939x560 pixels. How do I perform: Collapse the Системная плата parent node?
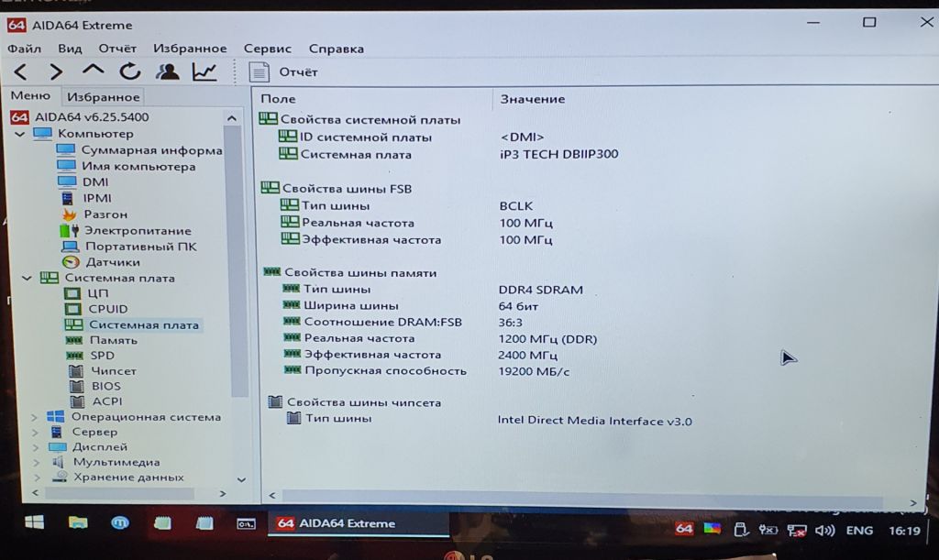27,279
